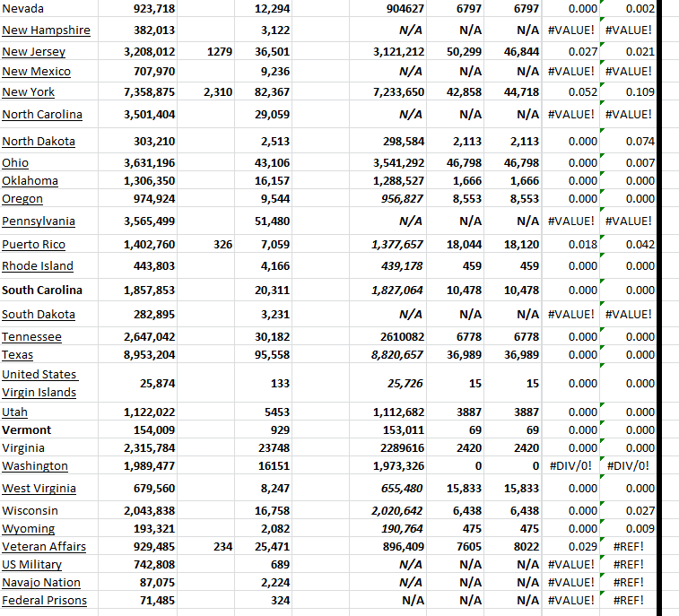
Task: Follow the New York state link
Action: point(28,92)
